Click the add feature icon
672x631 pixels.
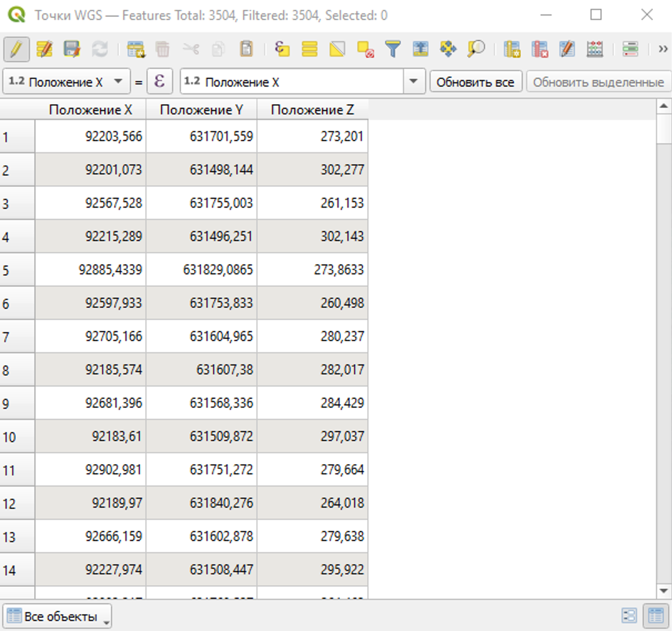136,49
